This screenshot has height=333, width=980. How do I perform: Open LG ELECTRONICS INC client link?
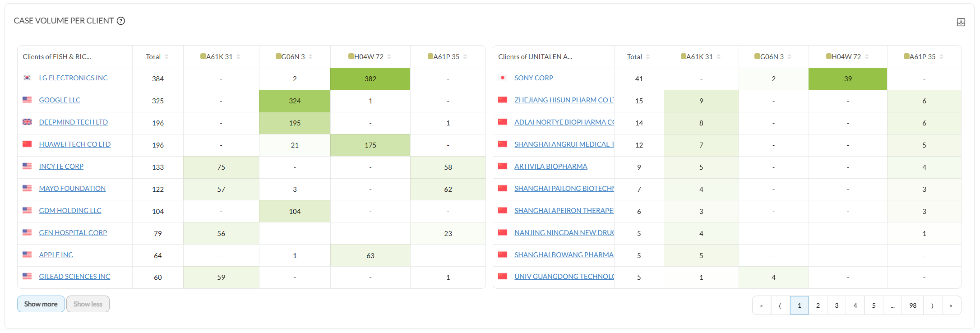pos(73,78)
